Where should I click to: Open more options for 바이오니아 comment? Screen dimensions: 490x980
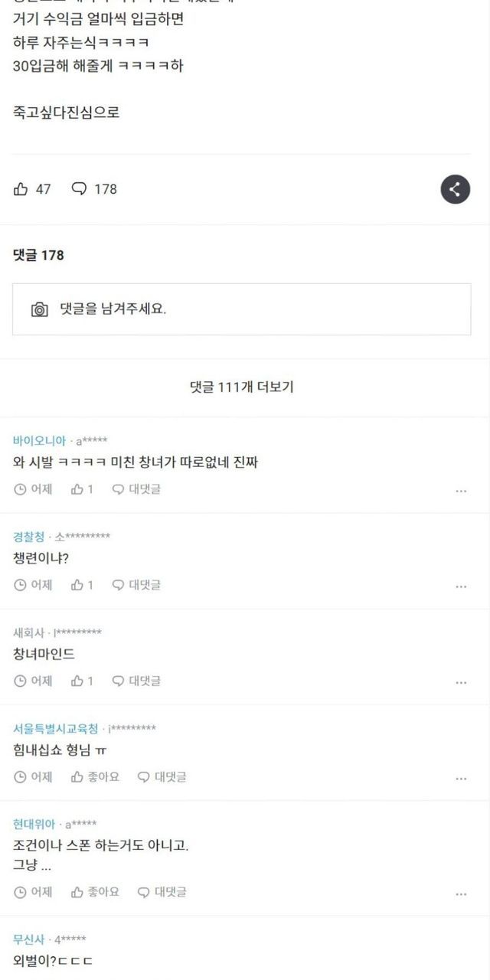[461, 491]
